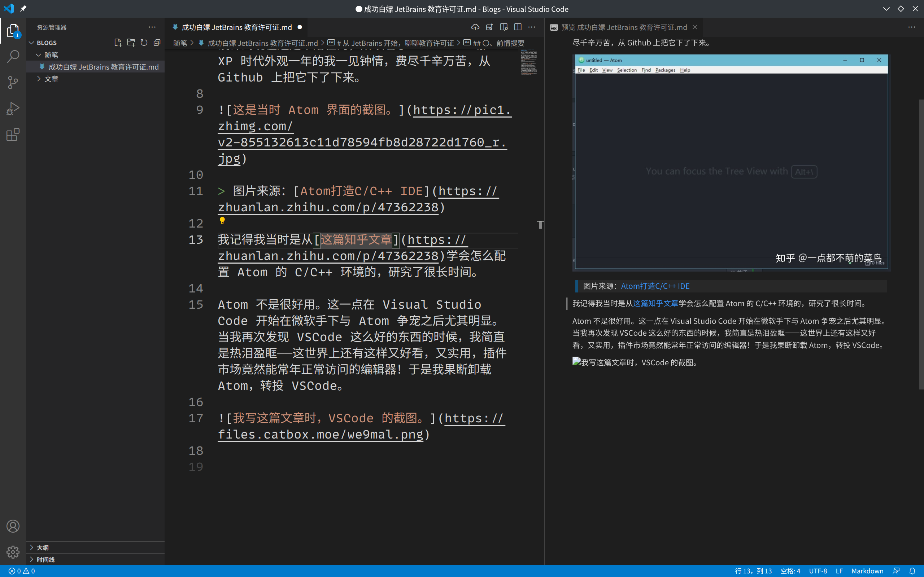Click UTF-8 encoding in status bar

tap(820, 571)
